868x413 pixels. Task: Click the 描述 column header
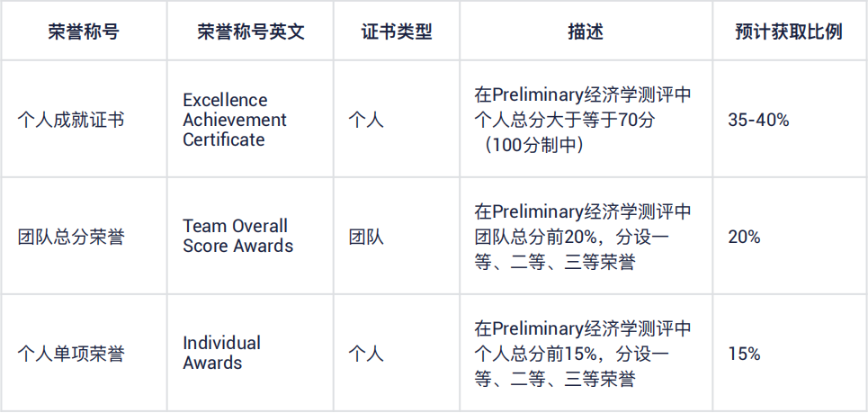tap(586, 31)
